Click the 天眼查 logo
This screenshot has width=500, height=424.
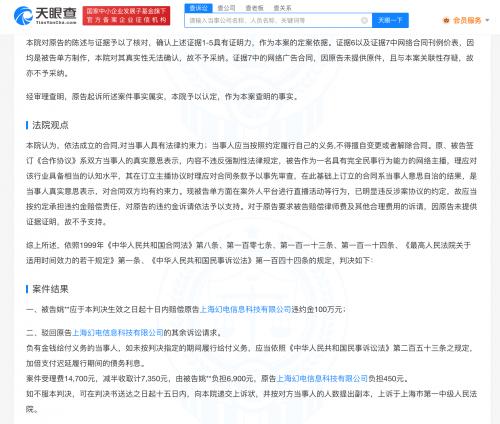[x=45, y=15]
